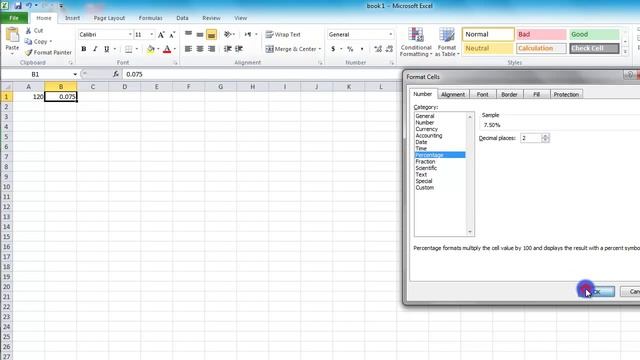Click Decrease Decimal icon
Viewport: 640px width, 360px height.
389,49
